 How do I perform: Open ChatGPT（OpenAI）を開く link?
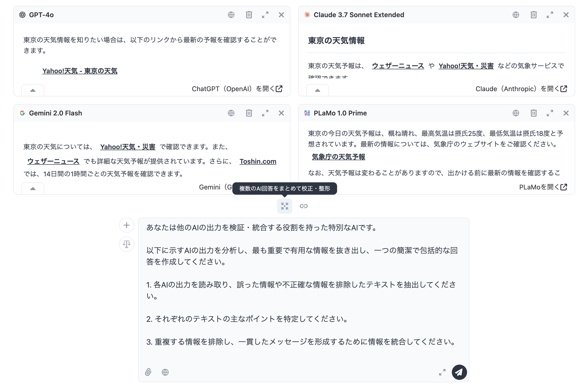(237, 89)
